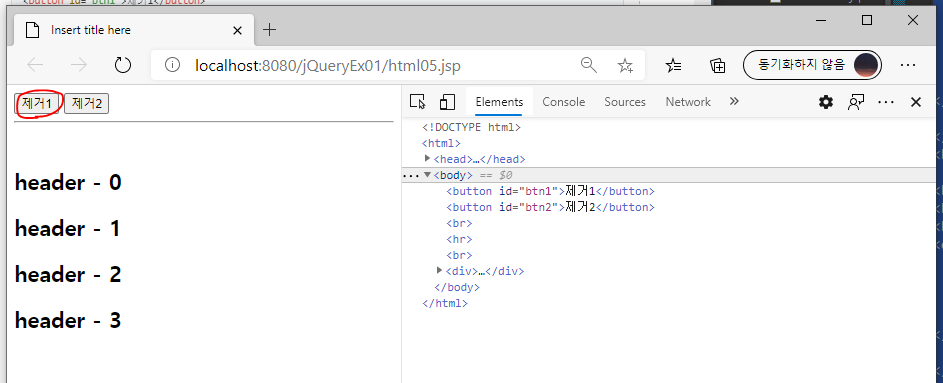Click the 'header - 2' heading
The height and width of the screenshot is (383, 943).
click(68, 274)
